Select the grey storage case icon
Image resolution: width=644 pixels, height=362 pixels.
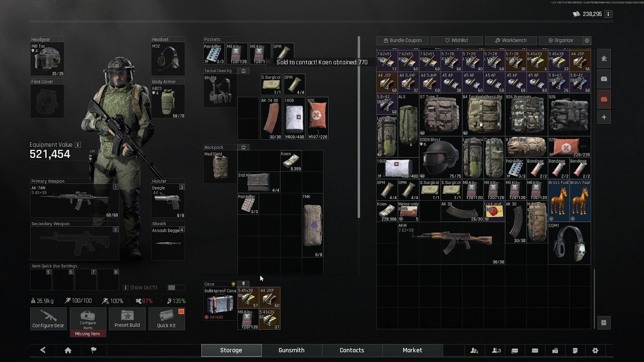(x=604, y=79)
